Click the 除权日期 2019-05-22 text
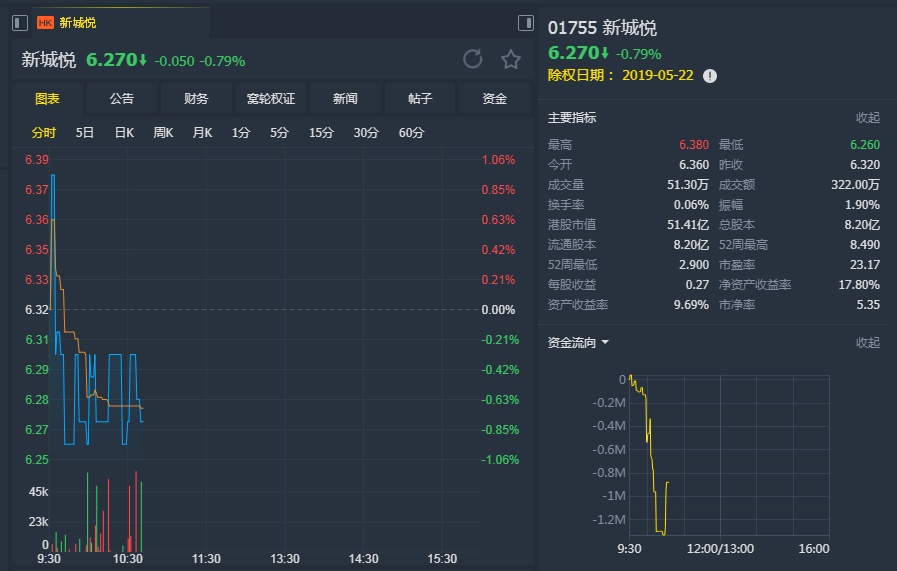 (620, 76)
